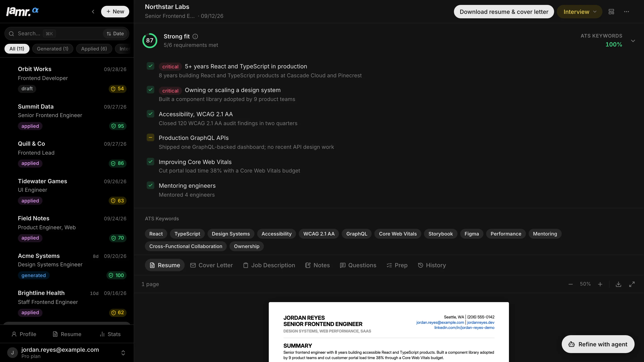Screen dimensions: 644x362
Task: Collapse the ATS Keywords panel chevron
Action: click(x=633, y=41)
